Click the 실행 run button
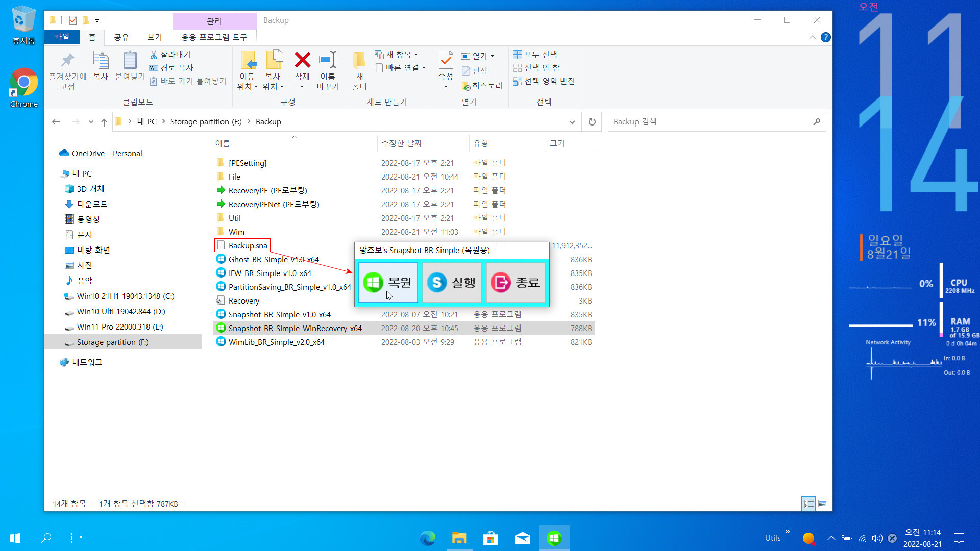 click(452, 282)
